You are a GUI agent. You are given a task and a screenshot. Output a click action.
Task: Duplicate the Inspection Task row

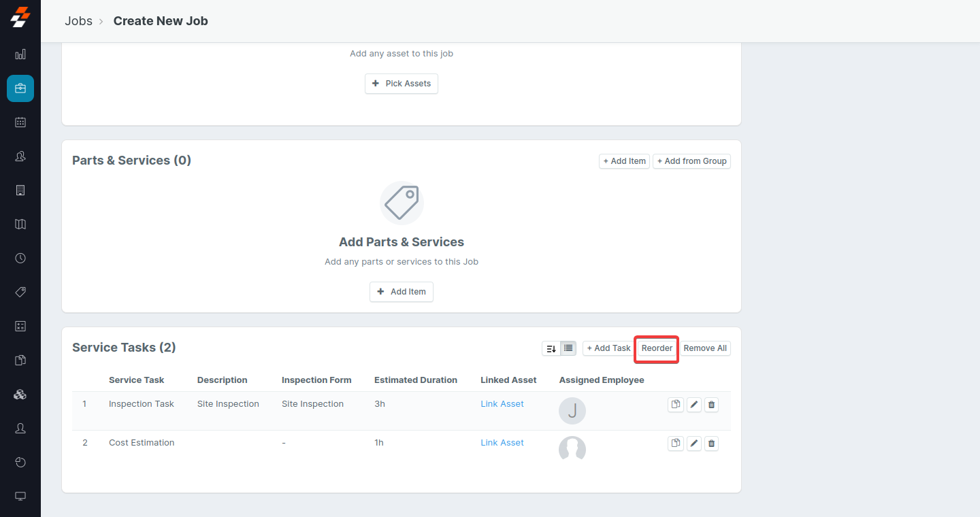(x=675, y=405)
